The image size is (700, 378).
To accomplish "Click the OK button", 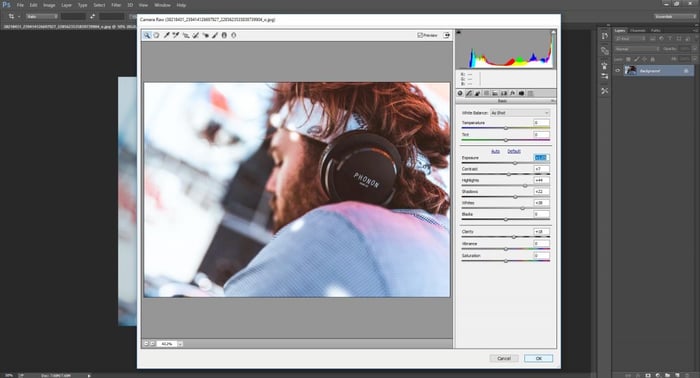I will pos(538,358).
